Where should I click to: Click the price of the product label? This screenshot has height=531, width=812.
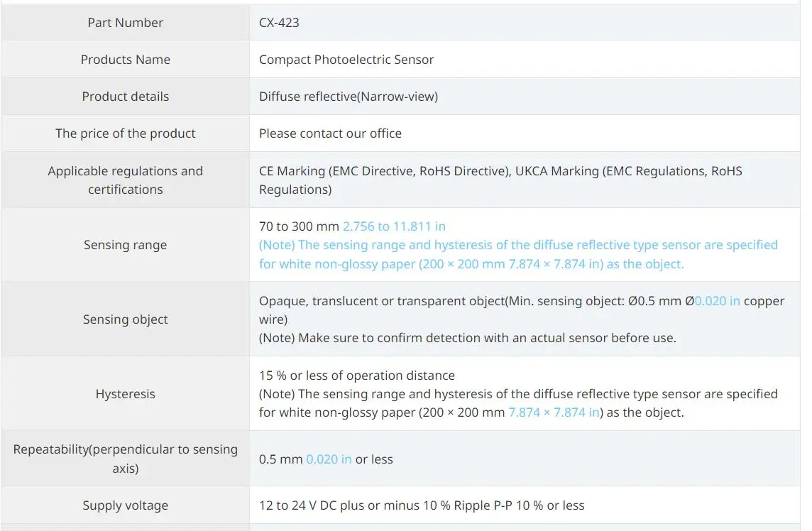point(125,133)
